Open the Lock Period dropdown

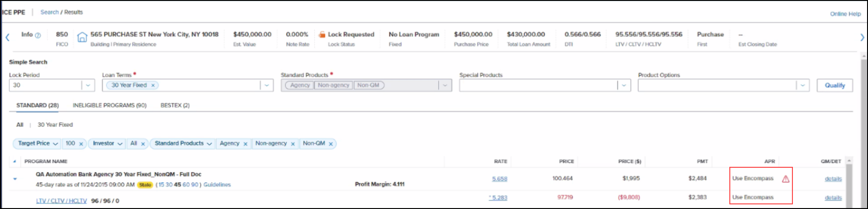(88, 85)
